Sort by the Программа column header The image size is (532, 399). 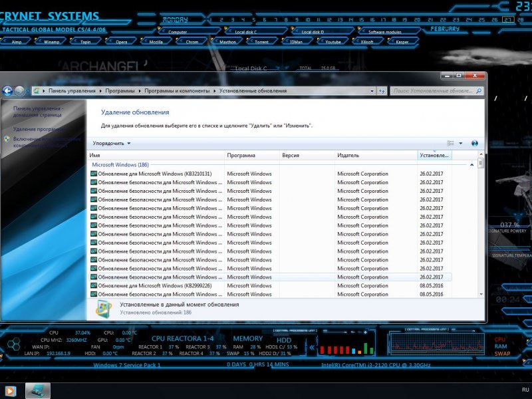pos(252,155)
